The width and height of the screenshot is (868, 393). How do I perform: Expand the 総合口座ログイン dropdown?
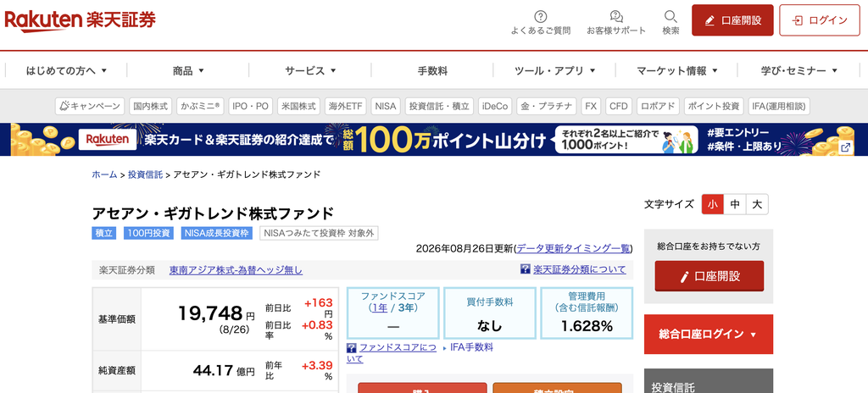pyautogui.click(x=709, y=335)
